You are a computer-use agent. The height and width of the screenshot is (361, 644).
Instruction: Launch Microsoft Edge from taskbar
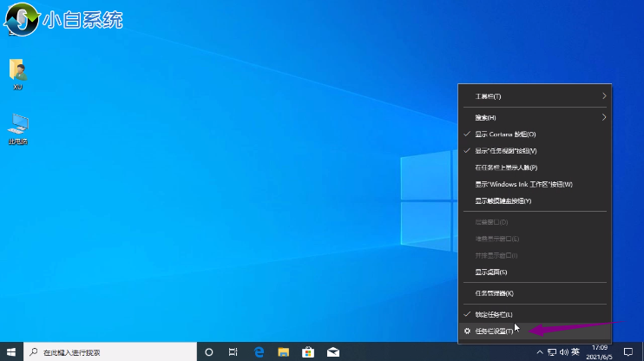pos(259,352)
